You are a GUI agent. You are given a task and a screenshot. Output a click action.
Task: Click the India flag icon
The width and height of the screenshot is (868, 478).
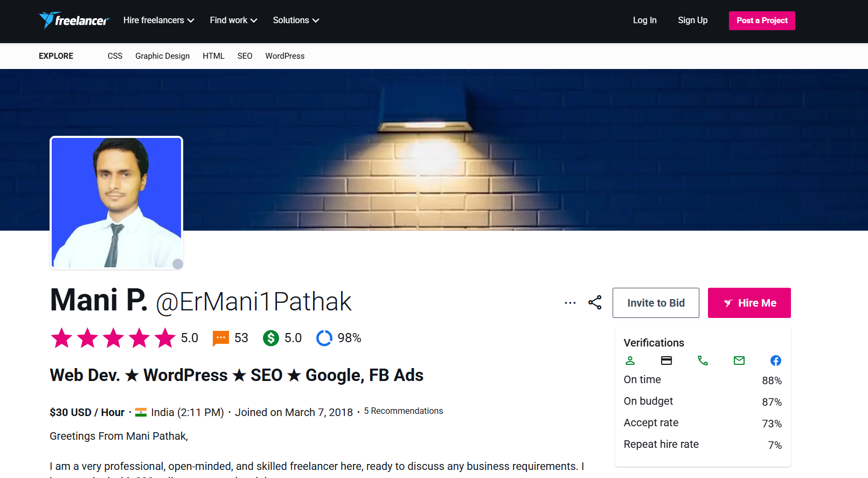(x=141, y=412)
